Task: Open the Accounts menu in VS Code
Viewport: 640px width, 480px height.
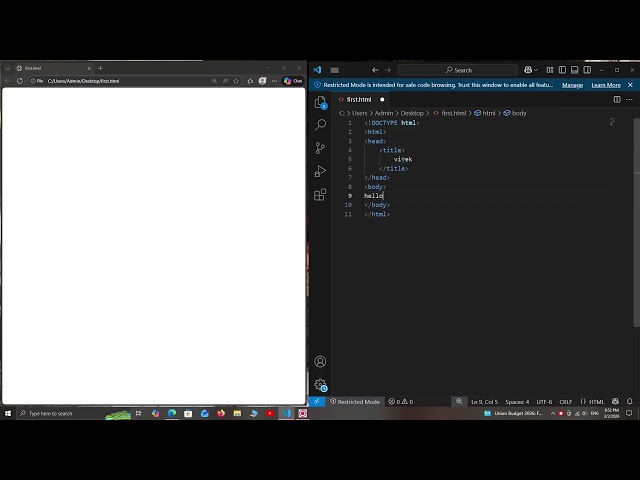Action: 320,361
